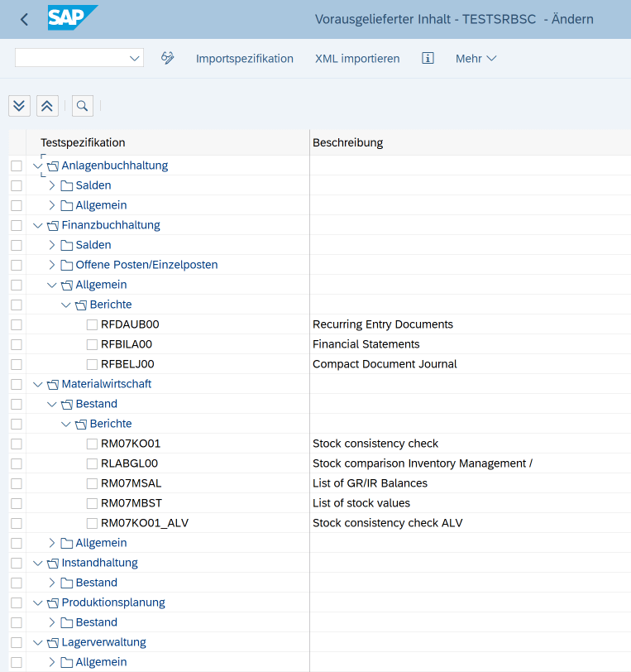Click the XML importieren button
Screen dimensions: 631x672
pos(357,58)
